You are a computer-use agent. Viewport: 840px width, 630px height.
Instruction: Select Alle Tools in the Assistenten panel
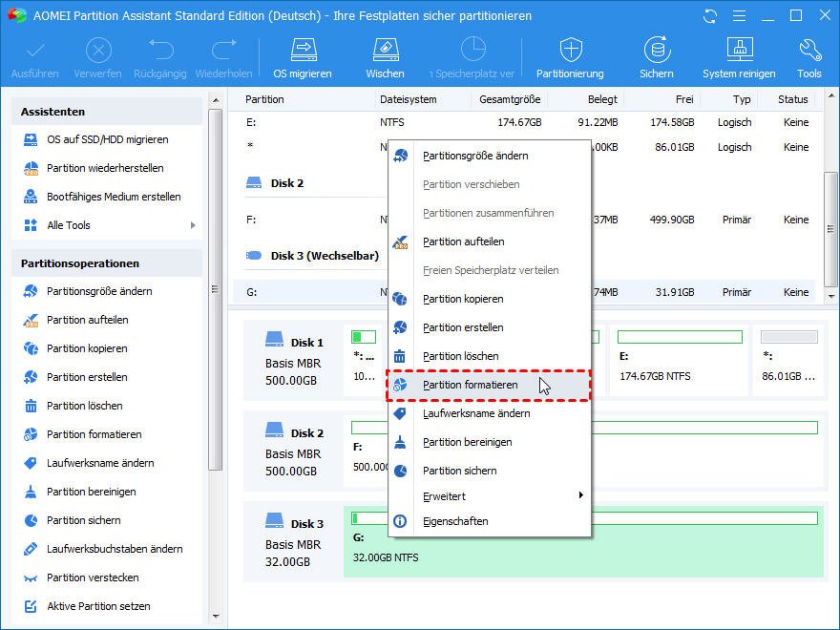[109, 225]
